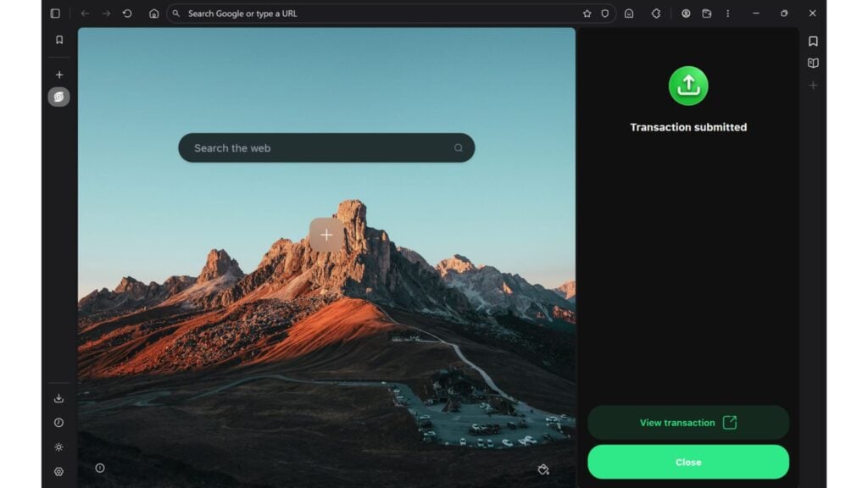Open View transaction link

click(688, 423)
